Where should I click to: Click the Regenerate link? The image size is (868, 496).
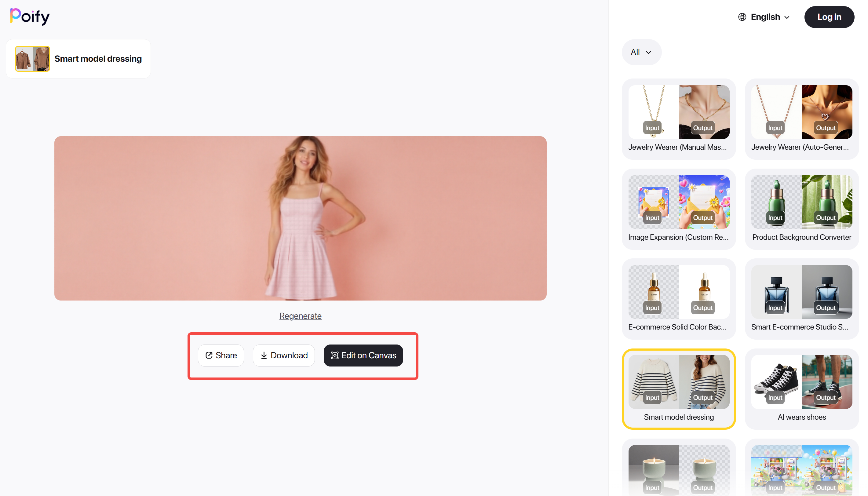click(x=300, y=316)
